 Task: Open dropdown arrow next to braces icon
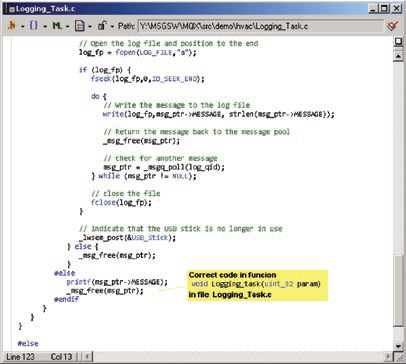tap(45, 26)
